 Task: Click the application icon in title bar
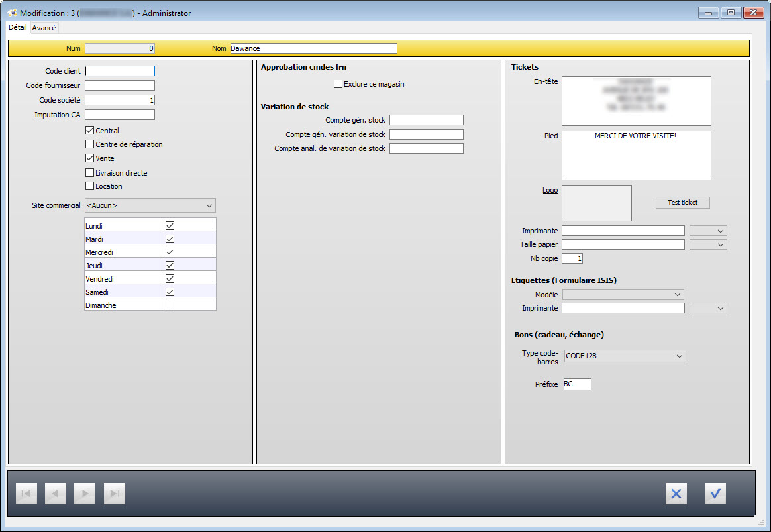point(11,13)
